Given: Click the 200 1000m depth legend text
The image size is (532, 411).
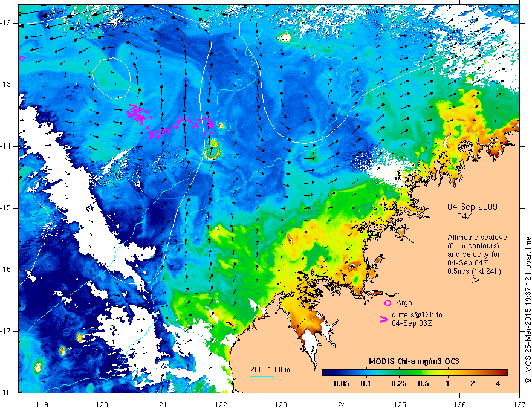Looking at the screenshot, I should tap(270, 370).
